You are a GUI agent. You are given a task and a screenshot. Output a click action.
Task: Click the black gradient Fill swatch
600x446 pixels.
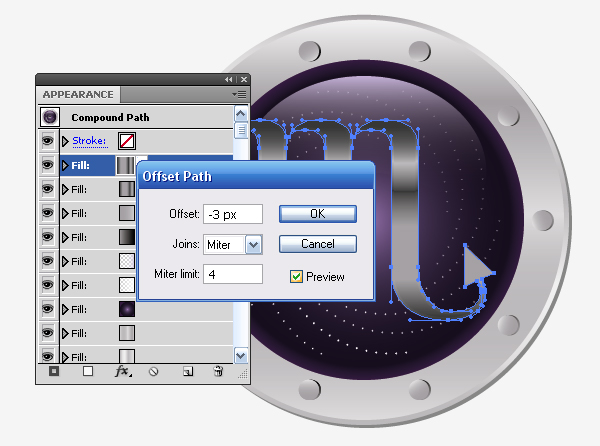pos(127,237)
